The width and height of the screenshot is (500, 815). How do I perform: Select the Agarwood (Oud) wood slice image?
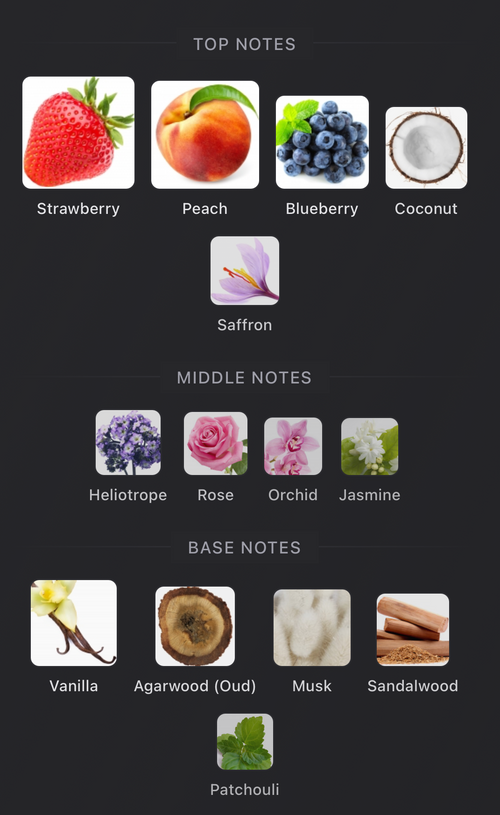(x=195, y=626)
